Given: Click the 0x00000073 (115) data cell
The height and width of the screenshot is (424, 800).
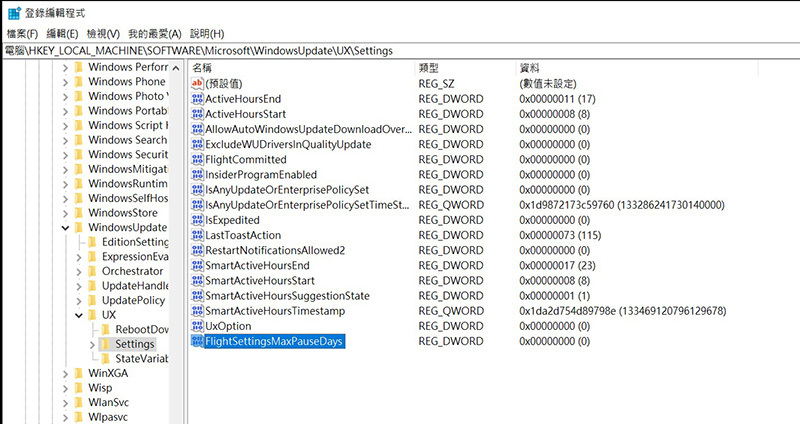Looking at the screenshot, I should (x=560, y=235).
